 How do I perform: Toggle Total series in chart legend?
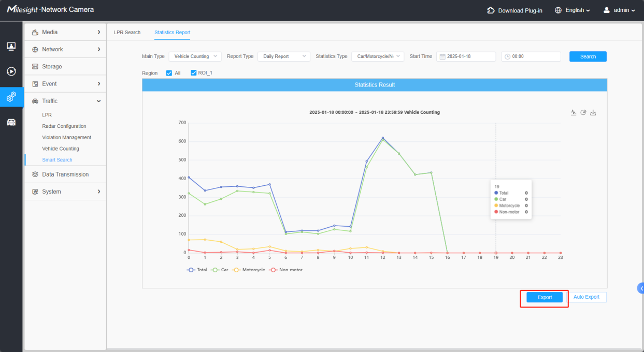tap(197, 270)
